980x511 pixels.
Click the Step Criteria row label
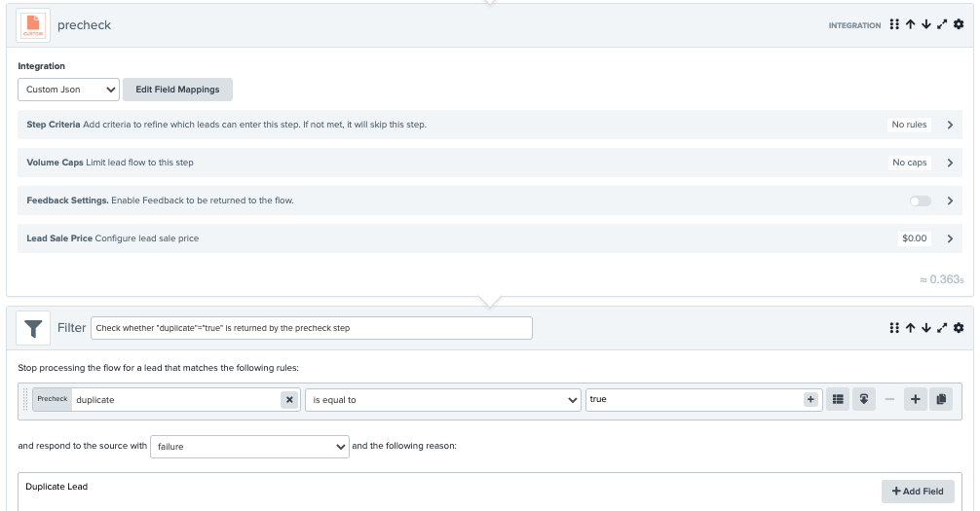pos(54,125)
